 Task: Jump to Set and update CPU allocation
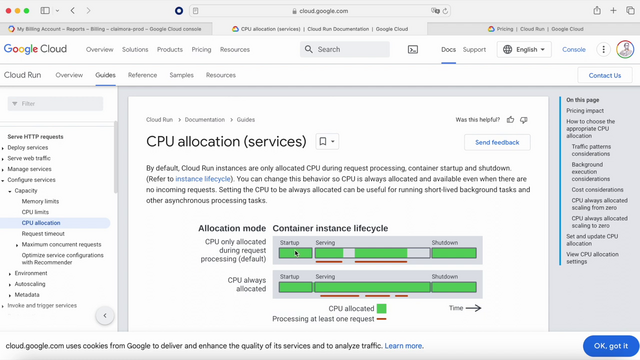pos(592,240)
